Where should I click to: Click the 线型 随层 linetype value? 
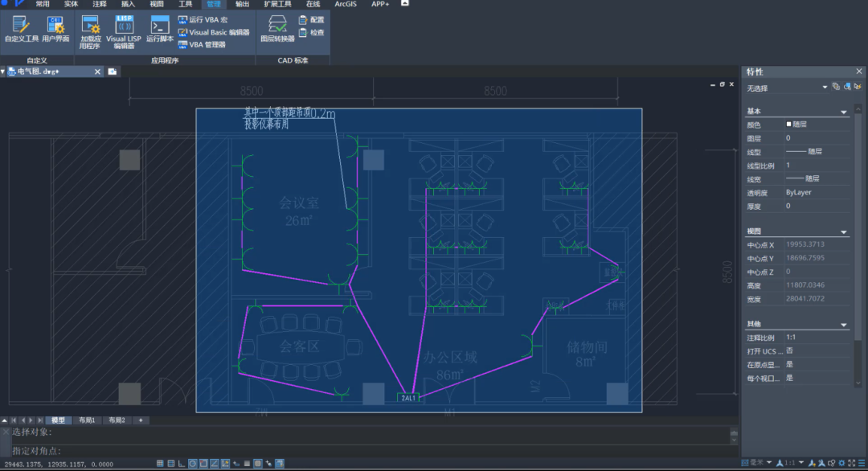tap(804, 151)
